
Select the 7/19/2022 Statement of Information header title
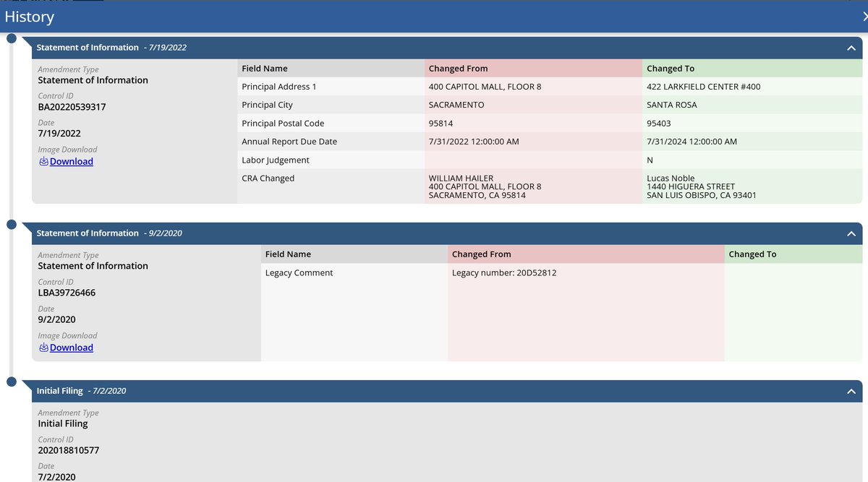click(x=88, y=48)
